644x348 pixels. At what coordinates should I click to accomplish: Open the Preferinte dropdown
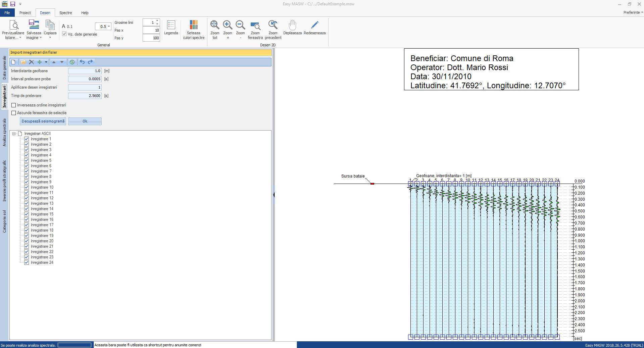pyautogui.click(x=633, y=12)
